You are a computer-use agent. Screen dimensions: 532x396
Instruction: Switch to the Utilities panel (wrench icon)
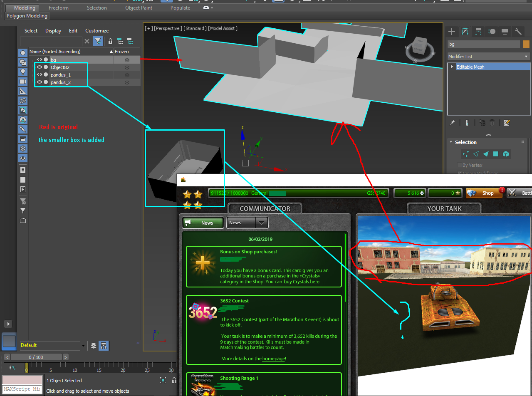pos(518,31)
